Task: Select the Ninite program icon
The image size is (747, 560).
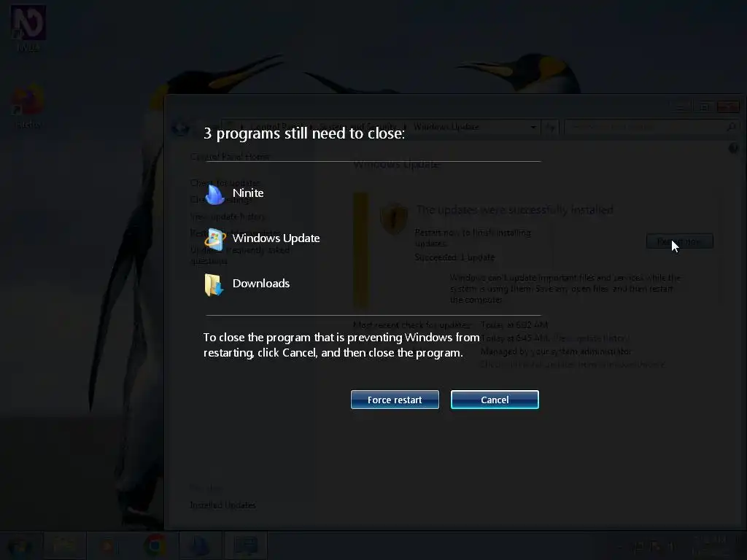Action: 214,194
